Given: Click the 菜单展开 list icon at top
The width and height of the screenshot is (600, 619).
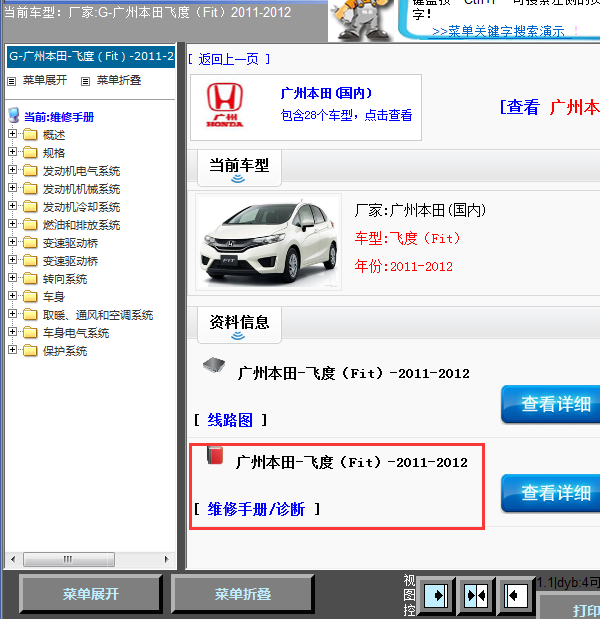Looking at the screenshot, I should coord(11,81).
